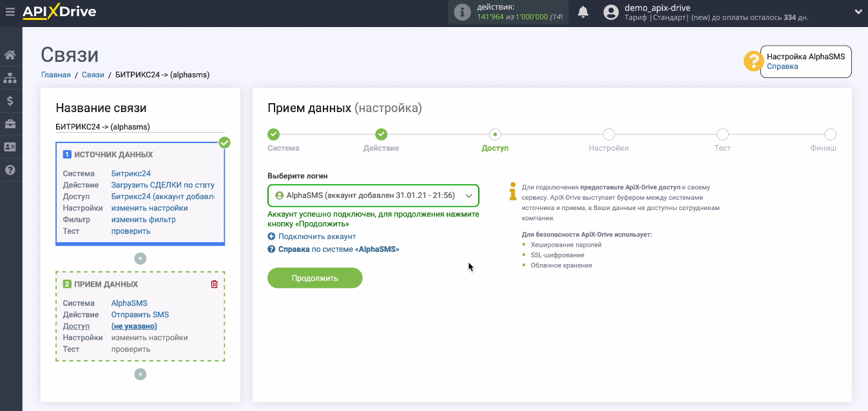Go to Система step circle

274,135
